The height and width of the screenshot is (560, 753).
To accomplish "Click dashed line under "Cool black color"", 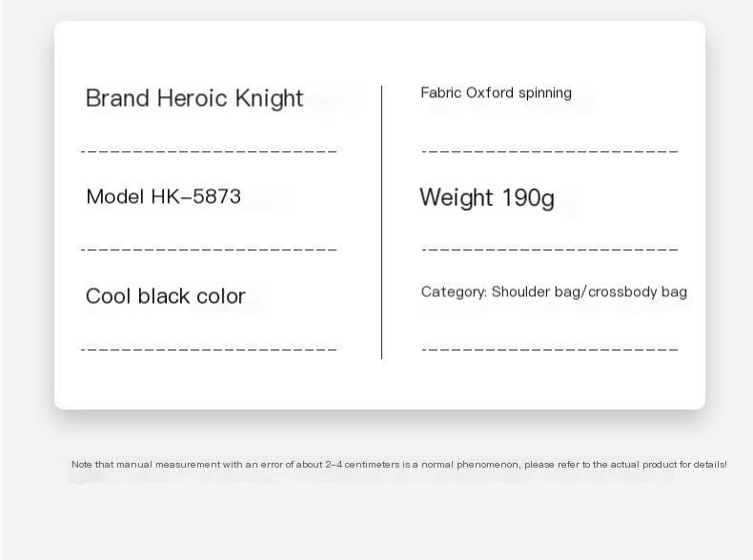I will 210,349.
